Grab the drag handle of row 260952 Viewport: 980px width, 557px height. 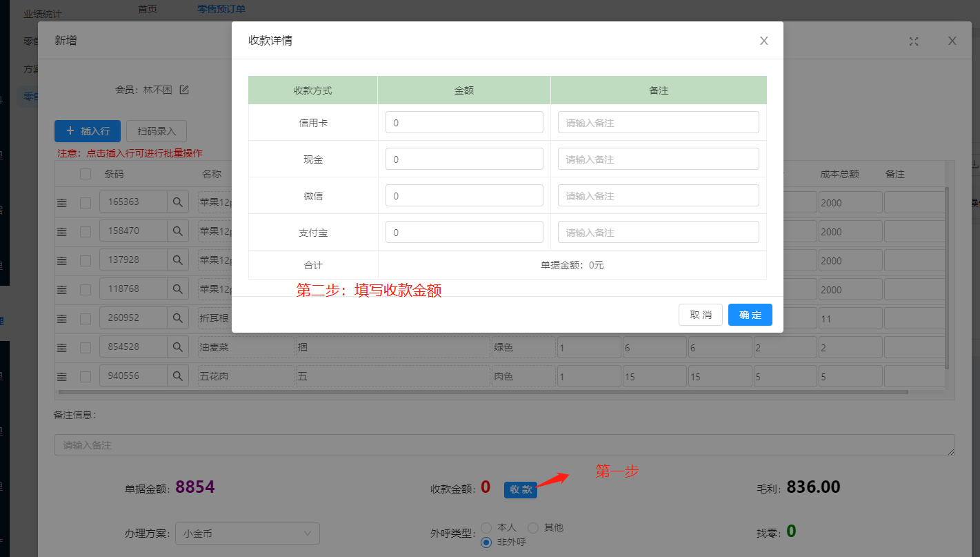pyautogui.click(x=61, y=319)
